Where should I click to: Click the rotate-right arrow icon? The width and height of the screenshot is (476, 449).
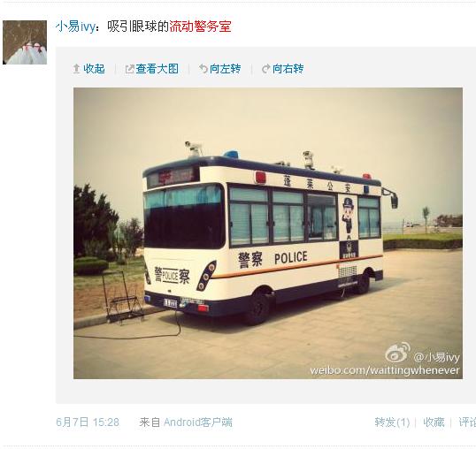266,69
